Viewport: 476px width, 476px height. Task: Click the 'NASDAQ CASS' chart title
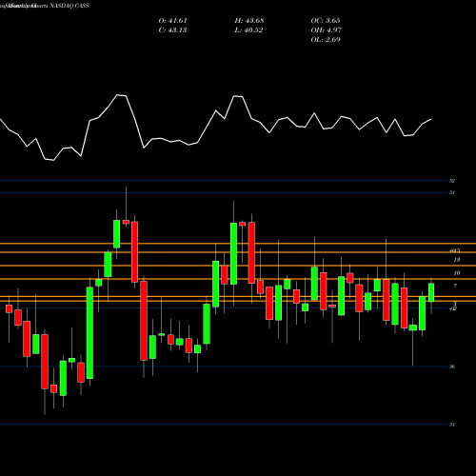[69, 6]
